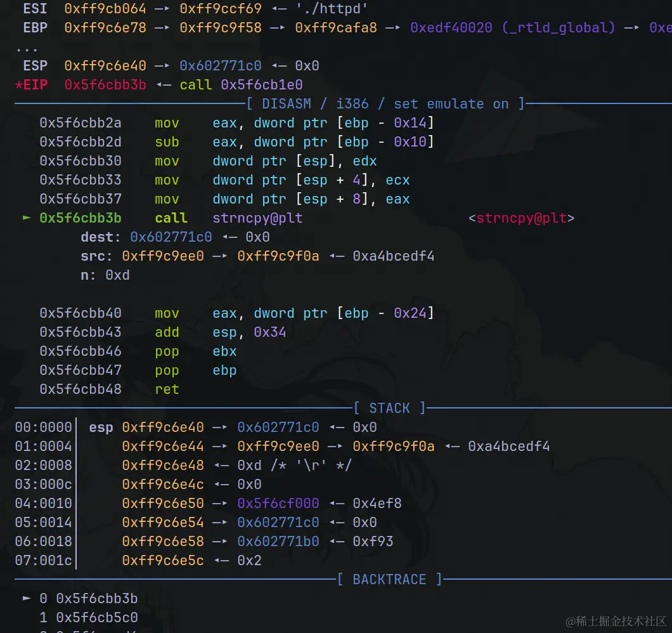Click the ESP register label
Viewport: 672px width, 633px height.
tap(35, 65)
